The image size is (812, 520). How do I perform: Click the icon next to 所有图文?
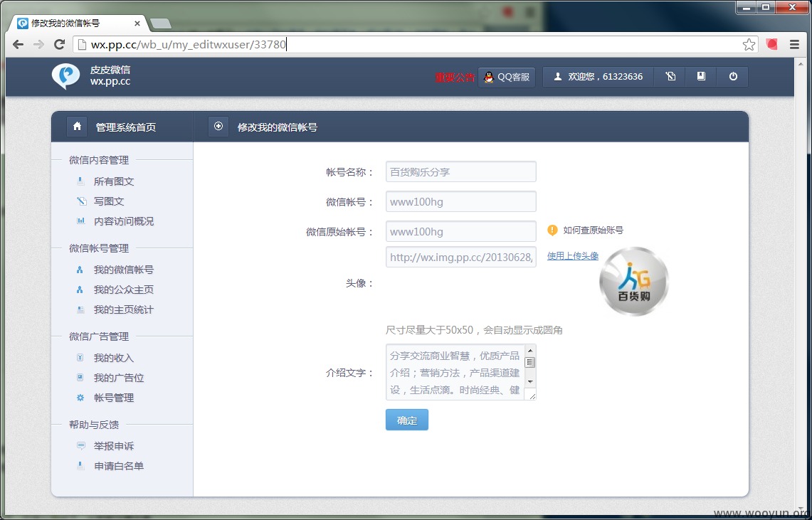pos(80,181)
